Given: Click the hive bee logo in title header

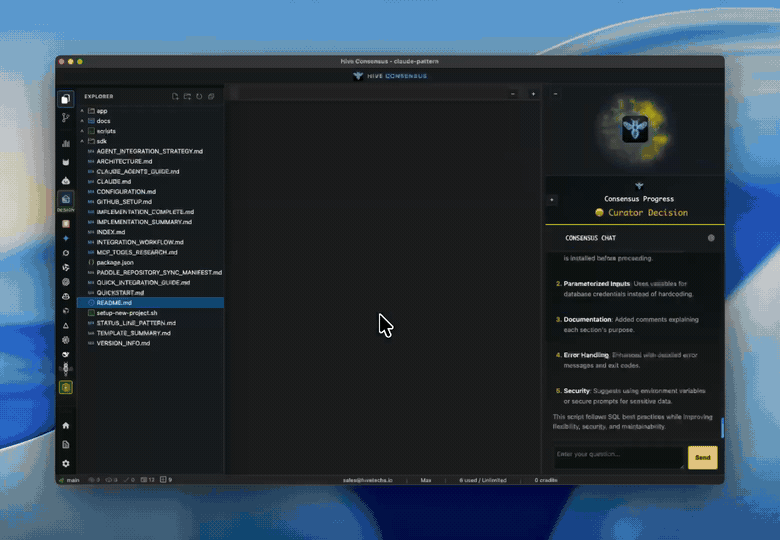Looking at the screenshot, I should coord(358,76).
